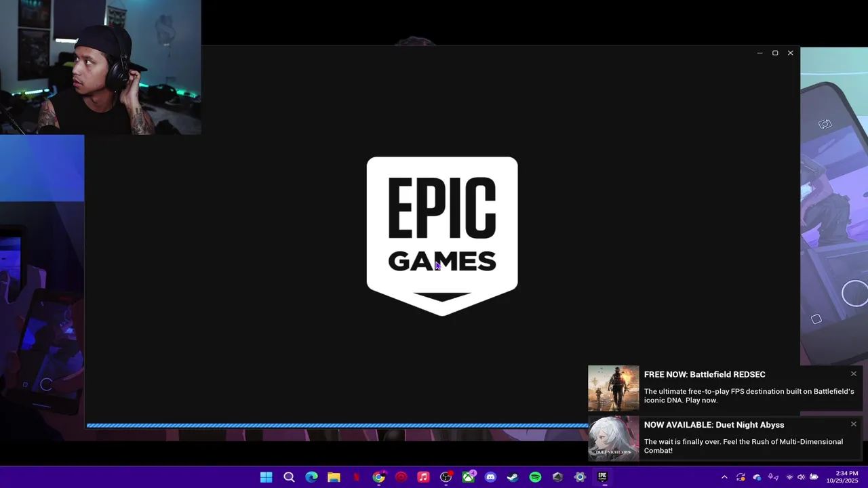Open the Xbox app with notification badge
This screenshot has width=868, height=488.
click(x=468, y=477)
